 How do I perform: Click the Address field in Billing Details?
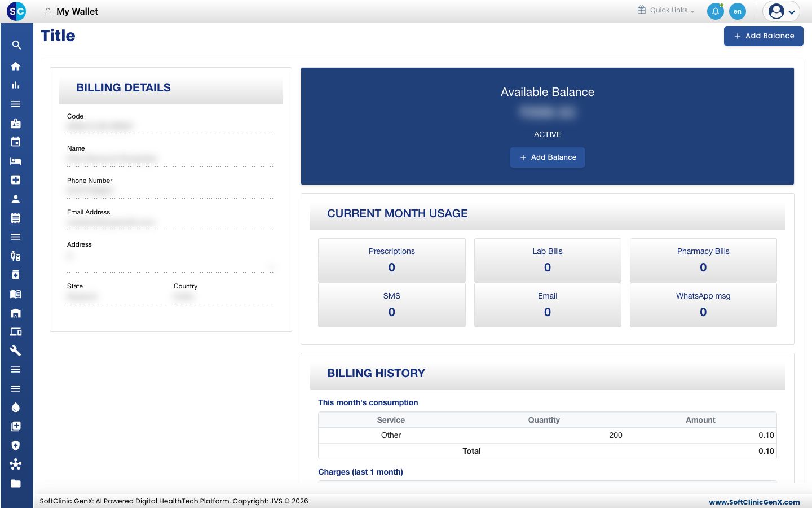[170, 261]
